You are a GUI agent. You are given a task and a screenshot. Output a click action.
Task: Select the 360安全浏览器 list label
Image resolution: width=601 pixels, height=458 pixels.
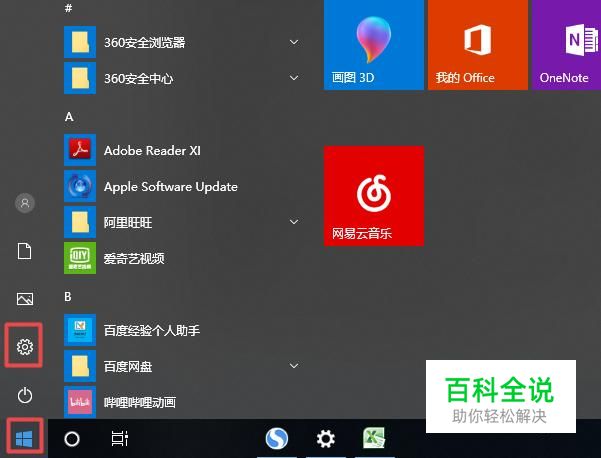coord(145,42)
